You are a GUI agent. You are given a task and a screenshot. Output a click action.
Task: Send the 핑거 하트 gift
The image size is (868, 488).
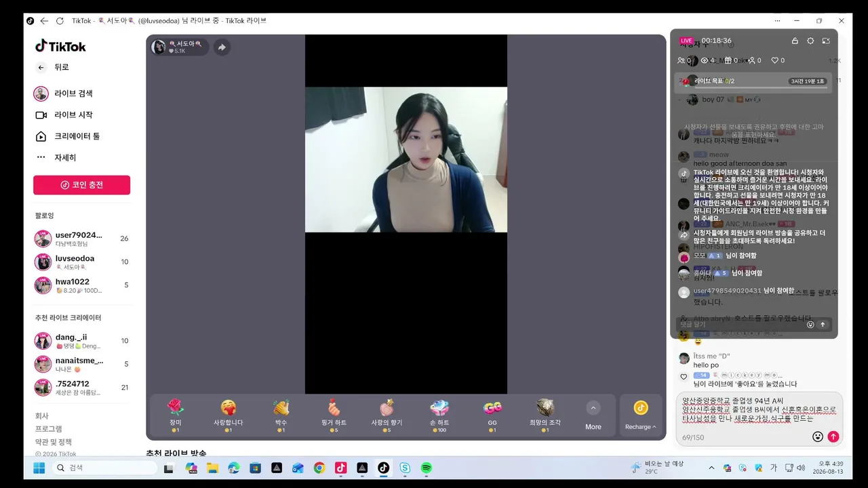[334, 415]
